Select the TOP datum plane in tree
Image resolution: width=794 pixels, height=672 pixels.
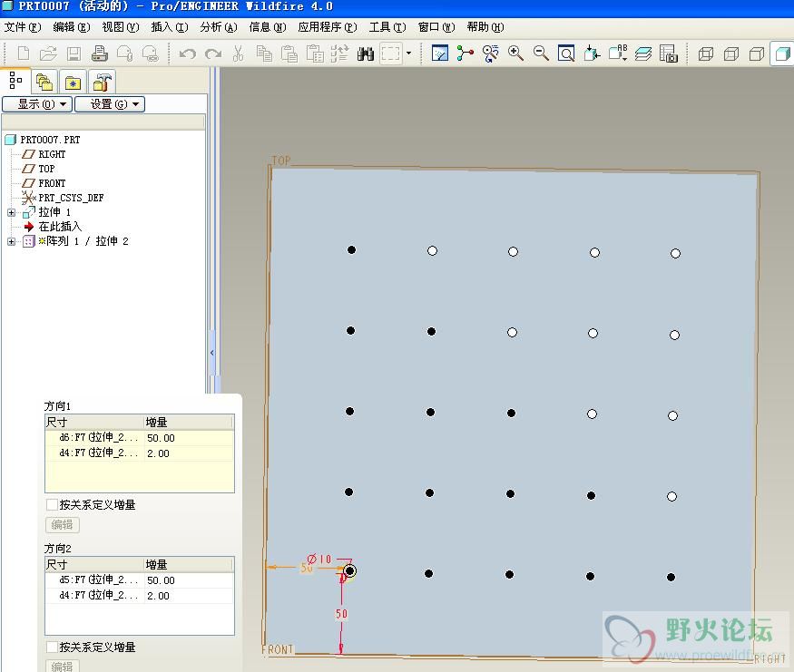(x=46, y=169)
